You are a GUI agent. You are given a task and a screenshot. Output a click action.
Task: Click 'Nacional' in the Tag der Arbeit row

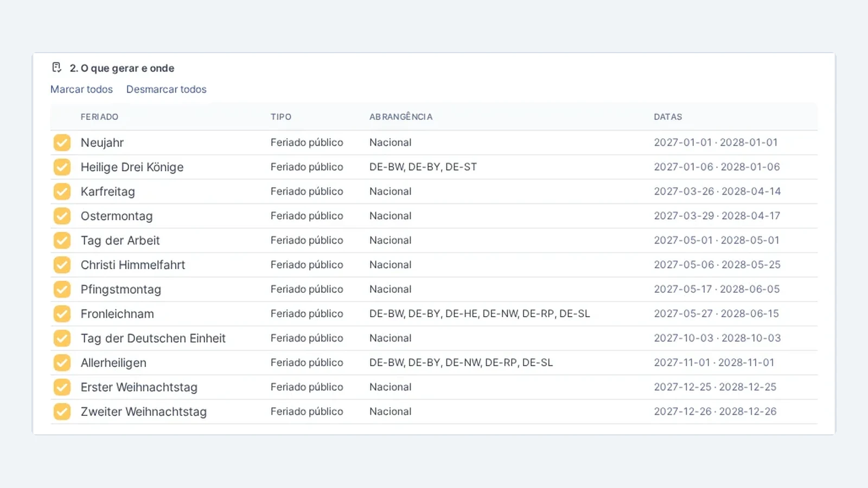coord(391,240)
